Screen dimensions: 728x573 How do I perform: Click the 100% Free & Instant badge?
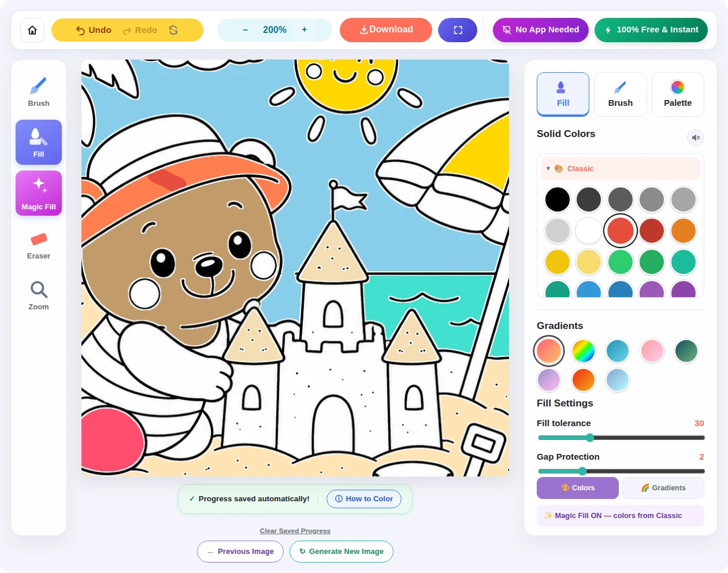pyautogui.click(x=651, y=30)
